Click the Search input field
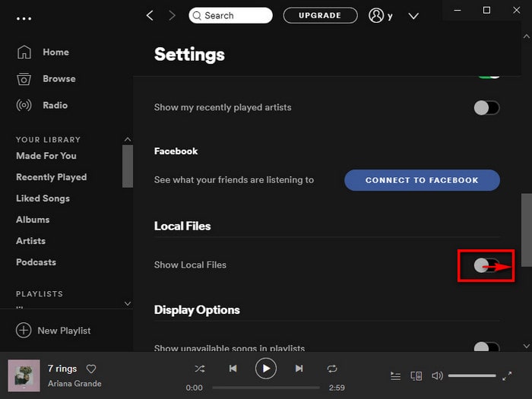This screenshot has height=399, width=532. point(231,16)
